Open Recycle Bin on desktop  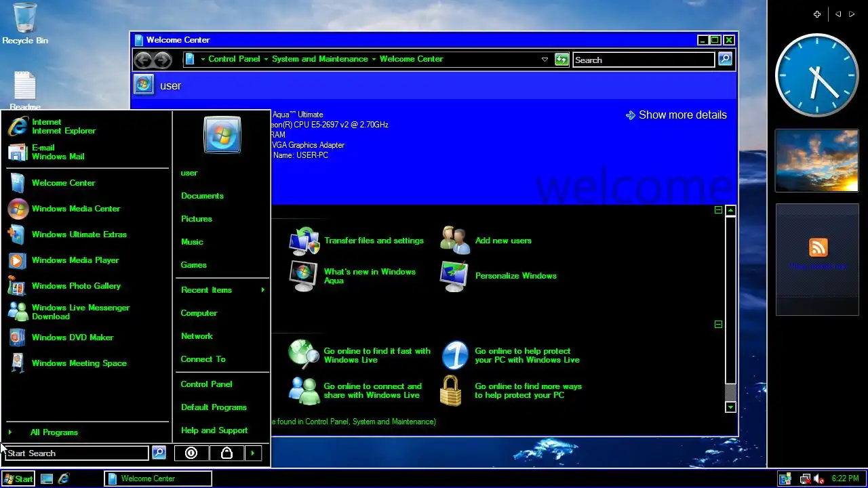tap(25, 24)
